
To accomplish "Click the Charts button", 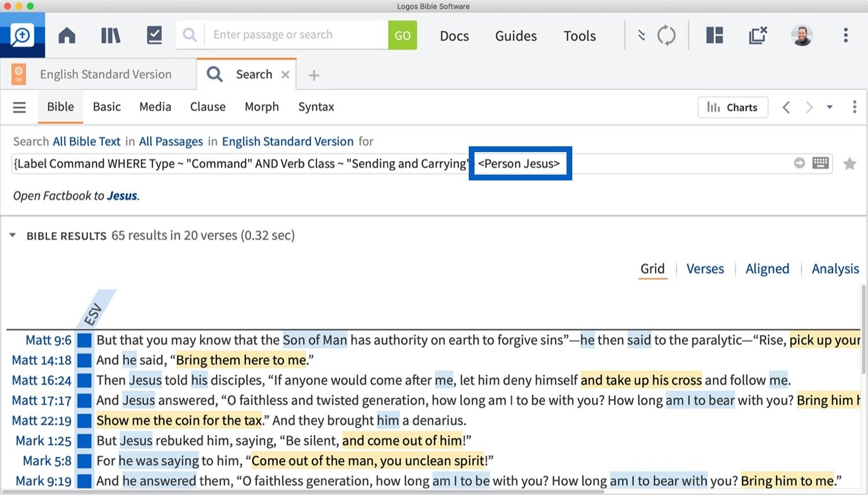I will tap(733, 108).
